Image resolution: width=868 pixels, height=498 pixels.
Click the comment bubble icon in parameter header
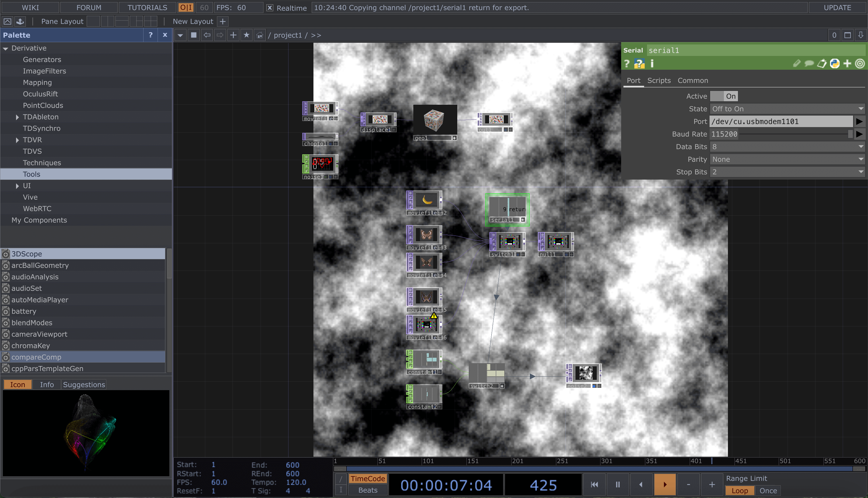click(809, 64)
